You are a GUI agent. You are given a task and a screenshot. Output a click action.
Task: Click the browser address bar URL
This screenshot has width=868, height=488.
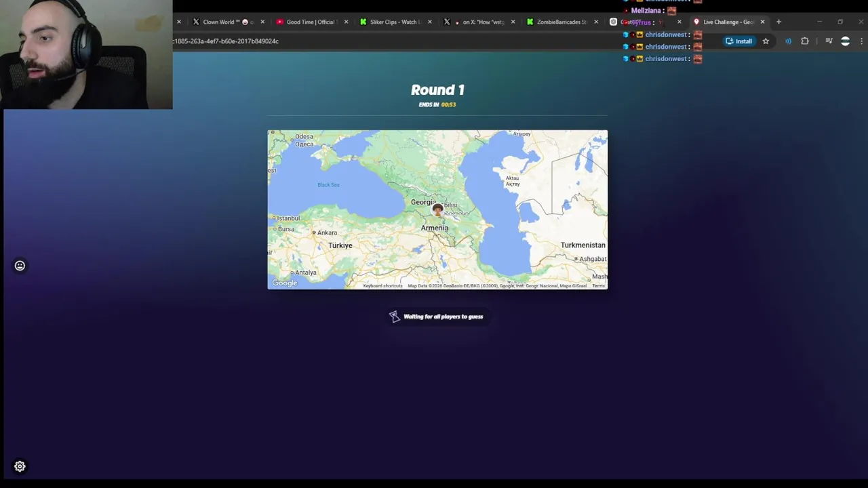click(x=226, y=41)
